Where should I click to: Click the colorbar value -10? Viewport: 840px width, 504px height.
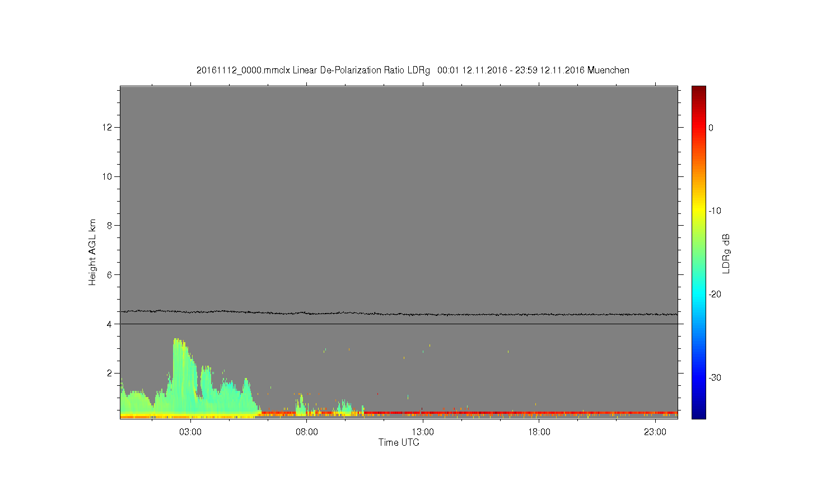(715, 211)
